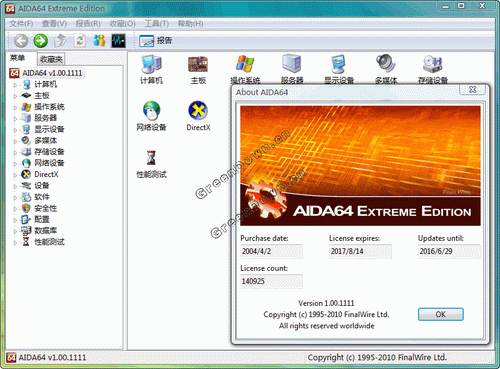This screenshot has width=500, height=369.
Task: Click the Purchase date field 2004/4/2
Action: click(x=271, y=251)
